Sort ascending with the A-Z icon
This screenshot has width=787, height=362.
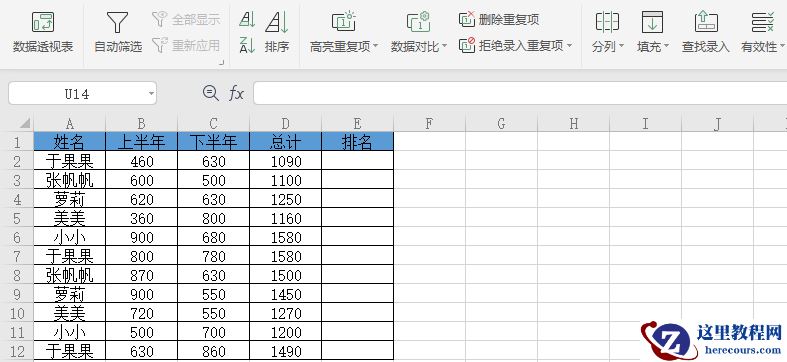(x=247, y=20)
